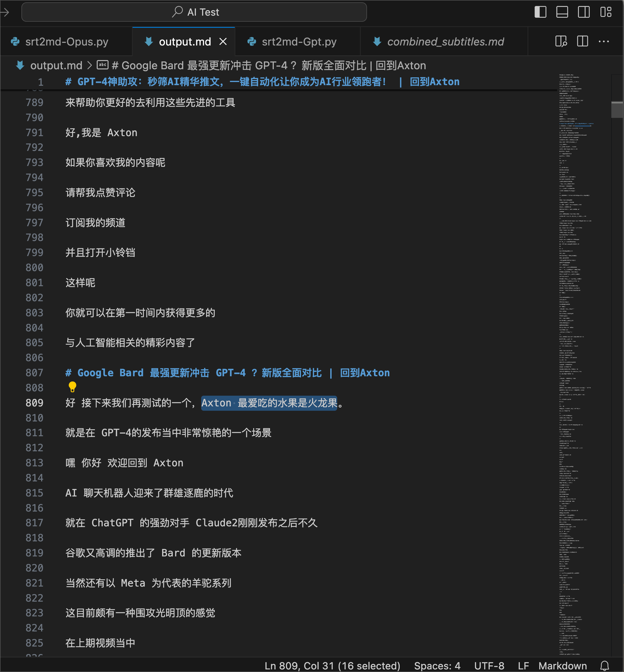Viewport: 624px width, 672px height.
Task: Toggle secondary sidebar layout icon
Action: point(583,12)
